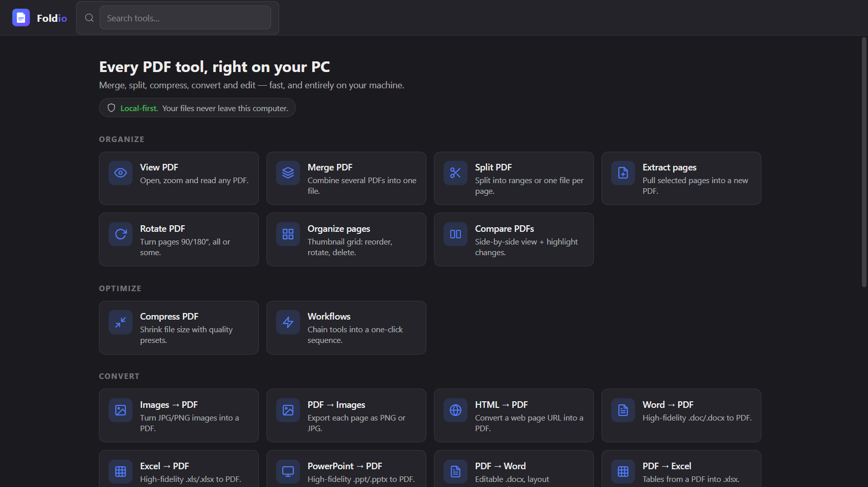Click the Split PDF scissors icon
868x487 pixels.
(x=455, y=173)
